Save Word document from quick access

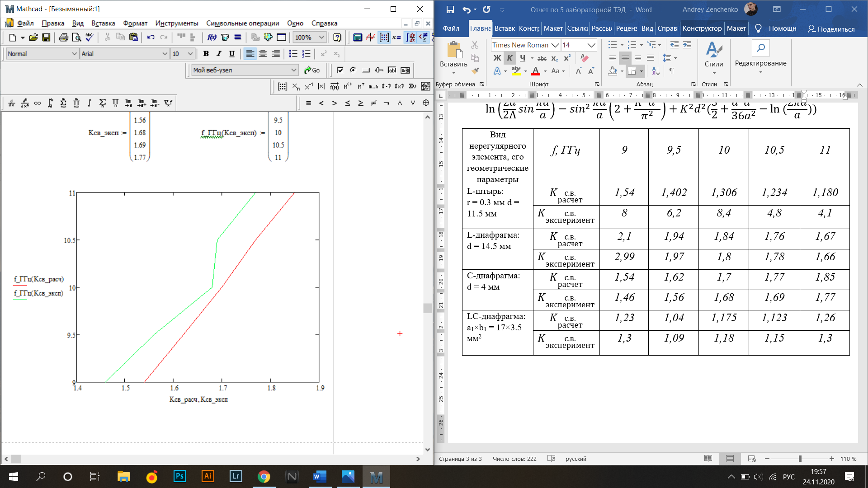tap(450, 9)
